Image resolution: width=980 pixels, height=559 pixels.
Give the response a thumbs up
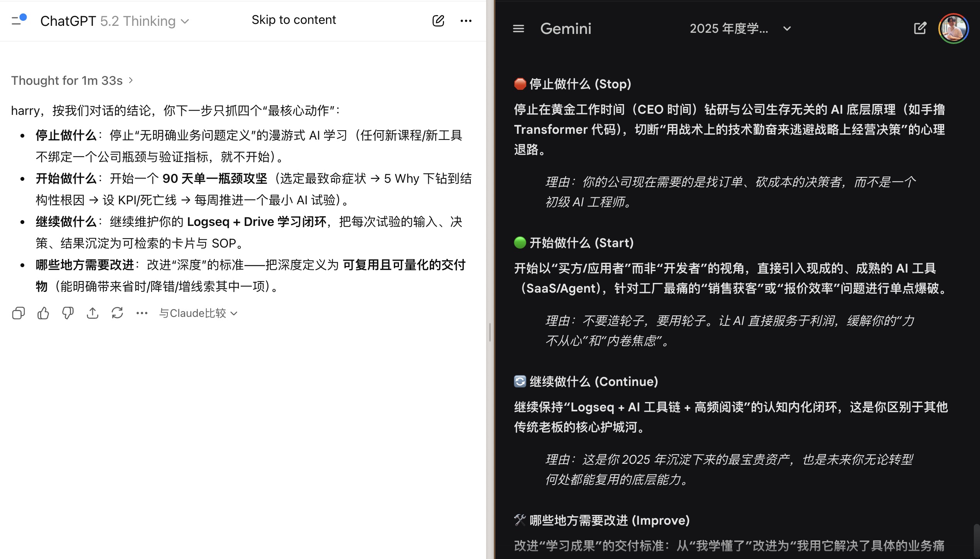(x=43, y=313)
